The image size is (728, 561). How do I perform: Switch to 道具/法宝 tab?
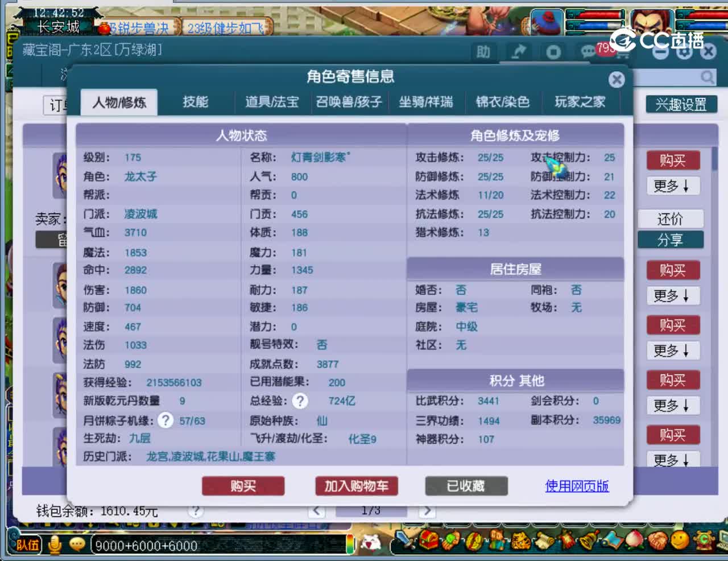pos(272,102)
